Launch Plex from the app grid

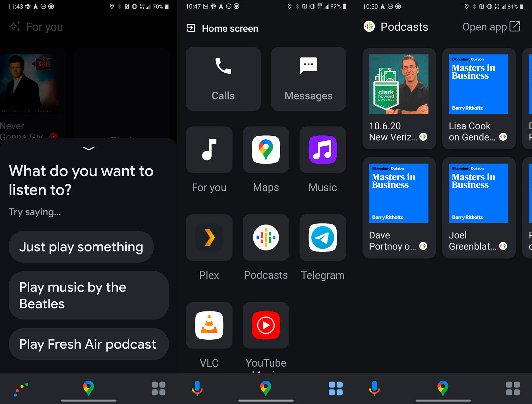pyautogui.click(x=209, y=237)
